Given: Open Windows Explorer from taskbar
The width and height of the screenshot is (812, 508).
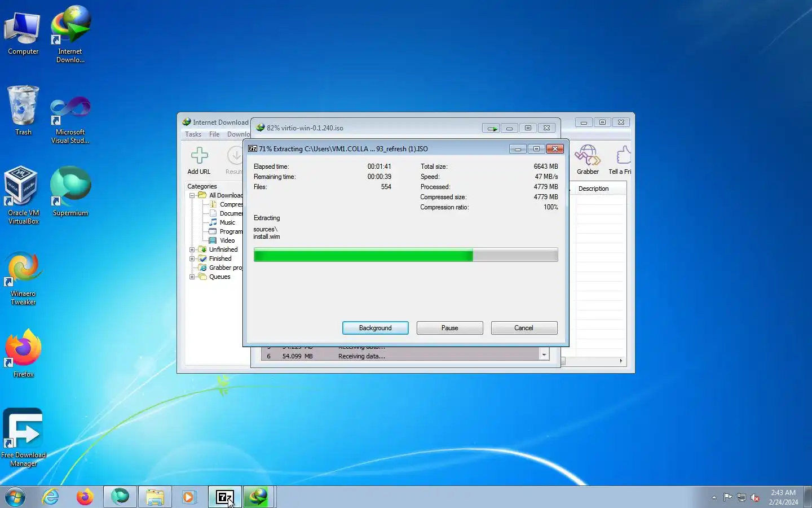Looking at the screenshot, I should (155, 497).
